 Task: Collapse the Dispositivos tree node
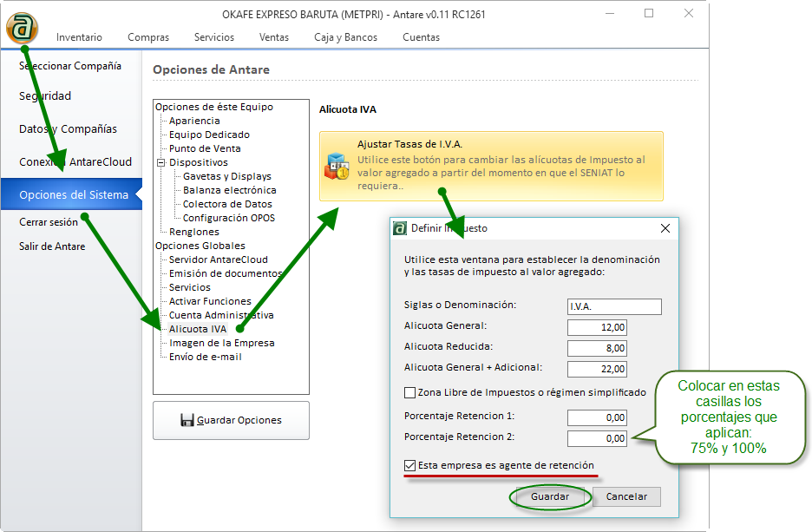(x=160, y=162)
